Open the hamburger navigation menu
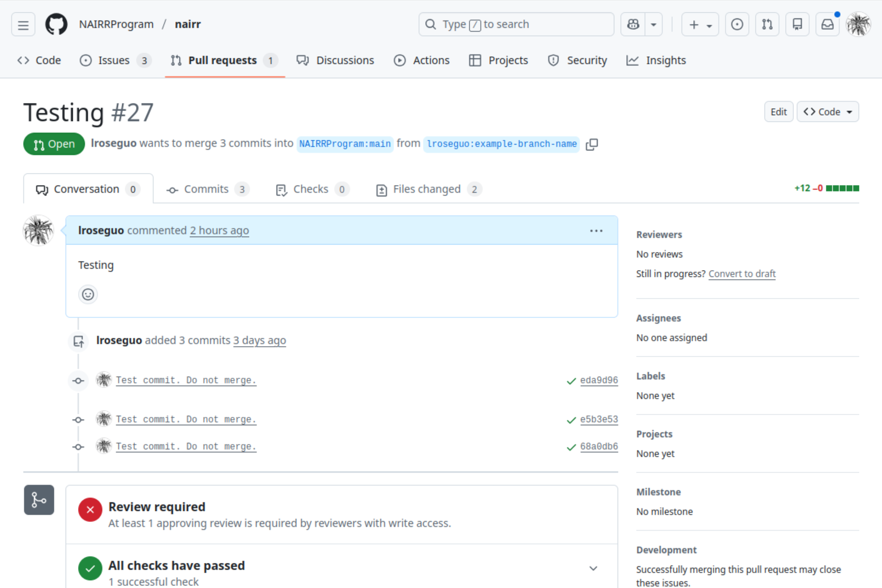The image size is (882, 588). pyautogui.click(x=23, y=24)
